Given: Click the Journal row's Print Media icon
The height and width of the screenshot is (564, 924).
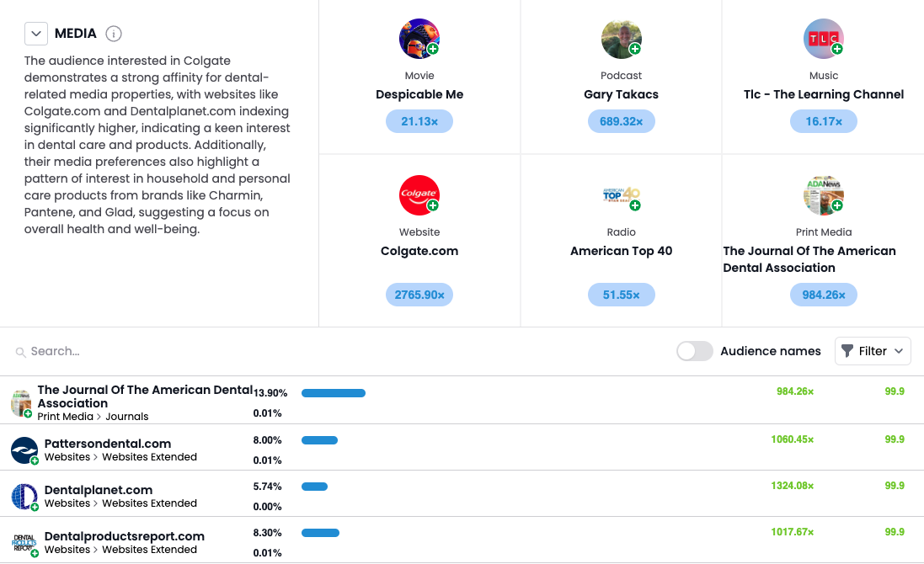Looking at the screenshot, I should click(x=22, y=403).
